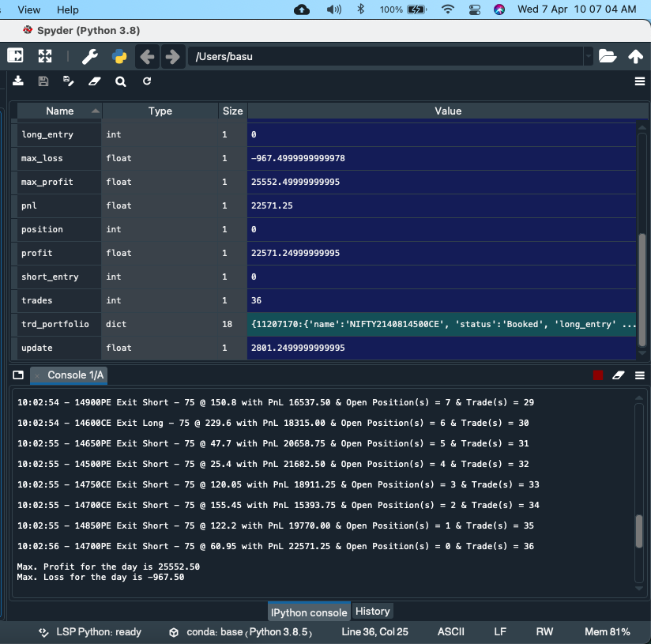Open console pane options menu
This screenshot has width=651, height=644.
[640, 375]
